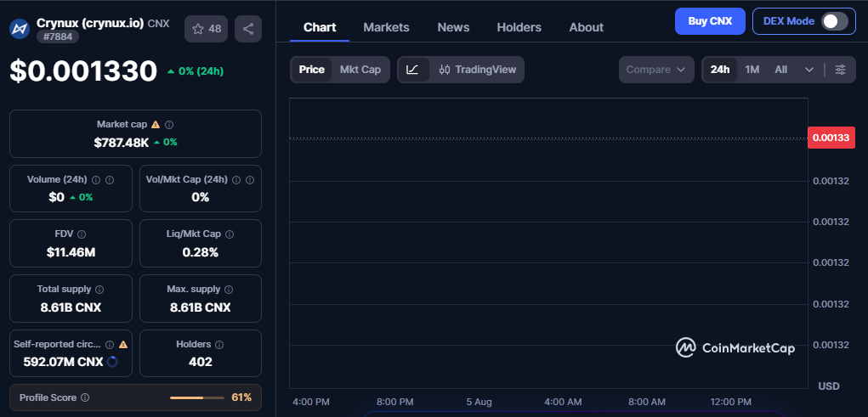
Task: Open the Max. supply info icon
Action: pyautogui.click(x=230, y=290)
